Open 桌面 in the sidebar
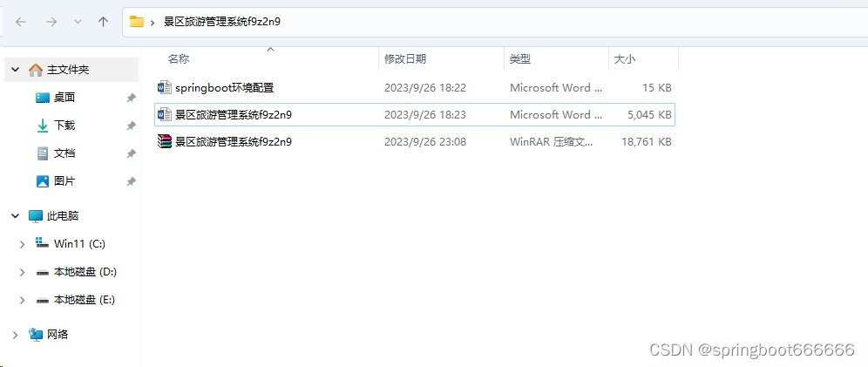The image size is (868, 367). 64,98
